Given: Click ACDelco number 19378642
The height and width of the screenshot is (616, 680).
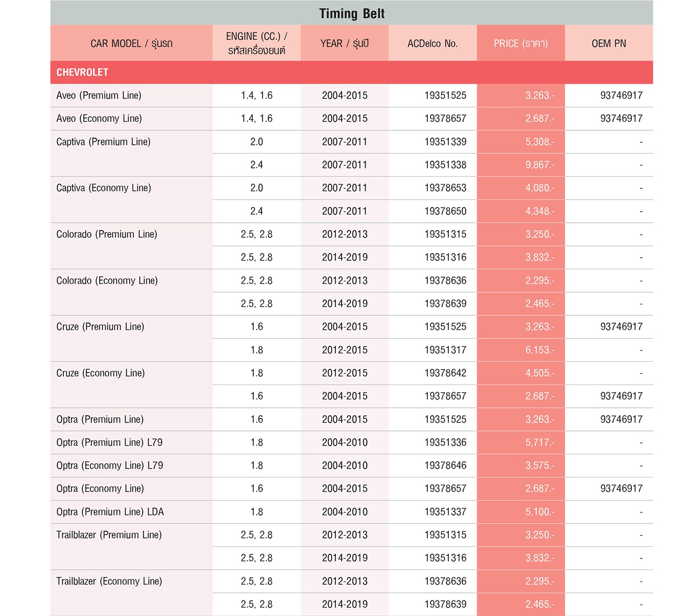Looking at the screenshot, I should 445,373.
